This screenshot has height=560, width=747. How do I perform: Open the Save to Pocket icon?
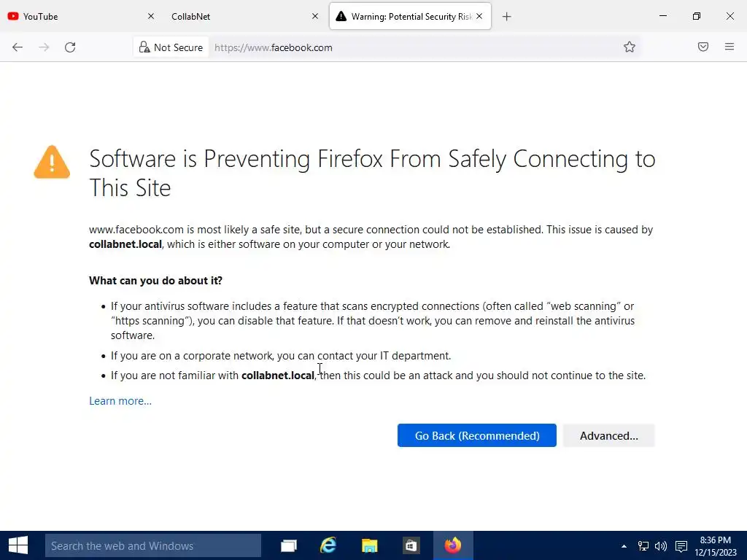tap(703, 47)
